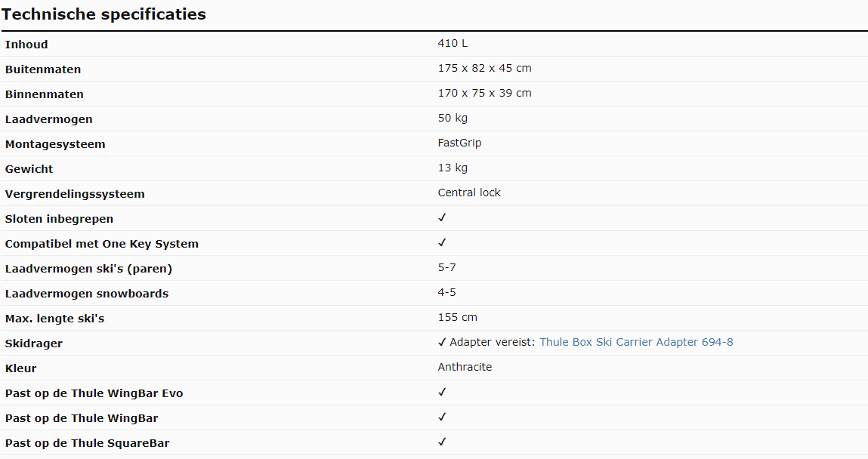This screenshot has height=459, width=868.
Task: Click the 5-7 ski pairs value
Action: (x=446, y=268)
